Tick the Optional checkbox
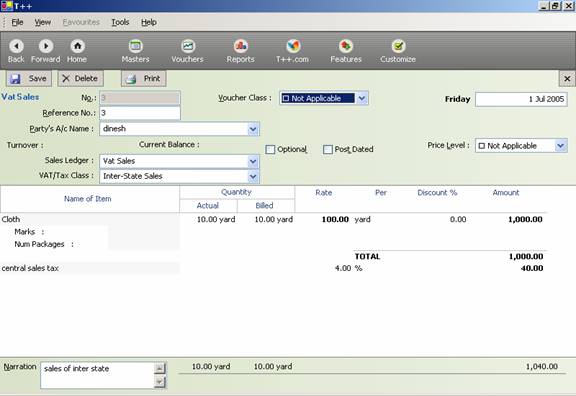 coord(270,150)
